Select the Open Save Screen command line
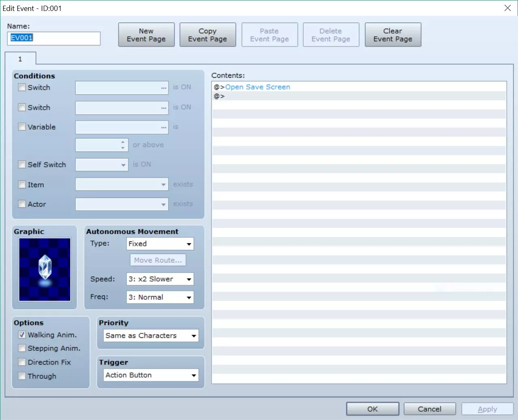Viewport: 518px width, 420px height. coord(359,87)
